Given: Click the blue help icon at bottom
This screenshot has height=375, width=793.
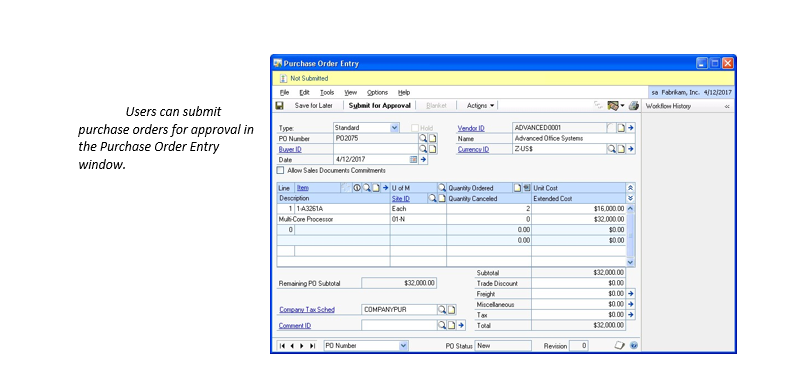Looking at the screenshot, I should coord(634,346).
